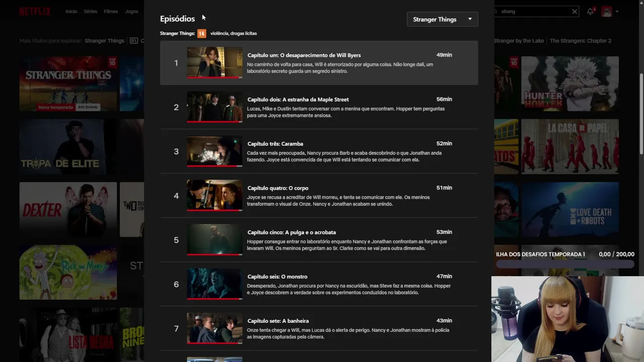
Task: Open the notifications bell
Action: (x=591, y=11)
